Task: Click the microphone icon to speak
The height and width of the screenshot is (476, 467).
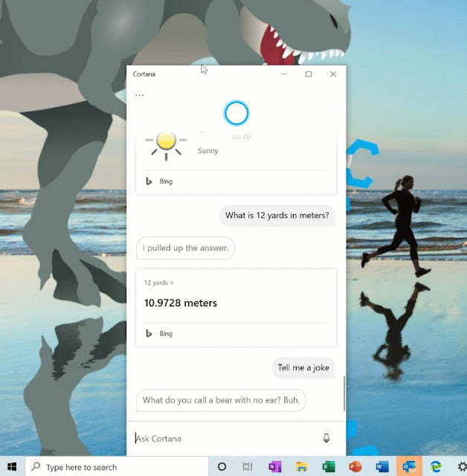Action: click(326, 438)
